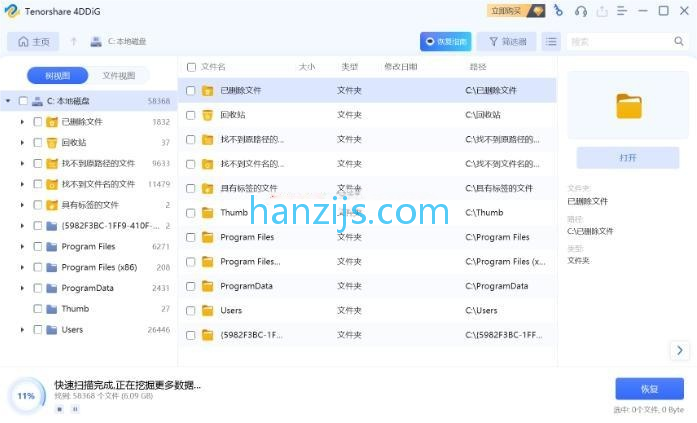
Task: Sort by file name (文件名) column
Action: (x=213, y=67)
